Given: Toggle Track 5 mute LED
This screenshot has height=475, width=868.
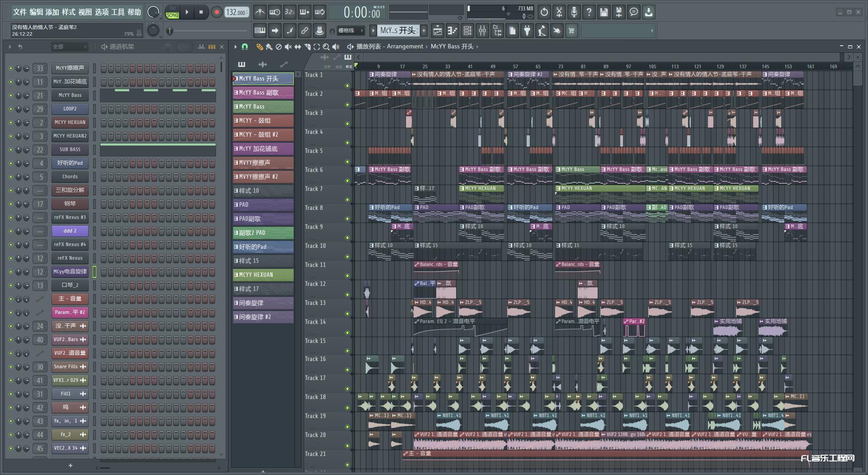Looking at the screenshot, I should [x=347, y=161].
